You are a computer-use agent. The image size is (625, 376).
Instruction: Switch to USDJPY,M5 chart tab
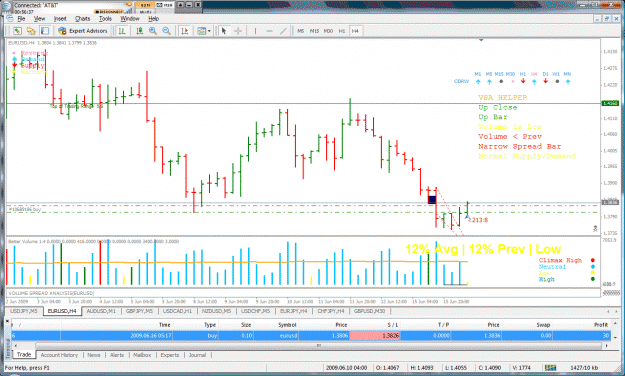point(24,311)
